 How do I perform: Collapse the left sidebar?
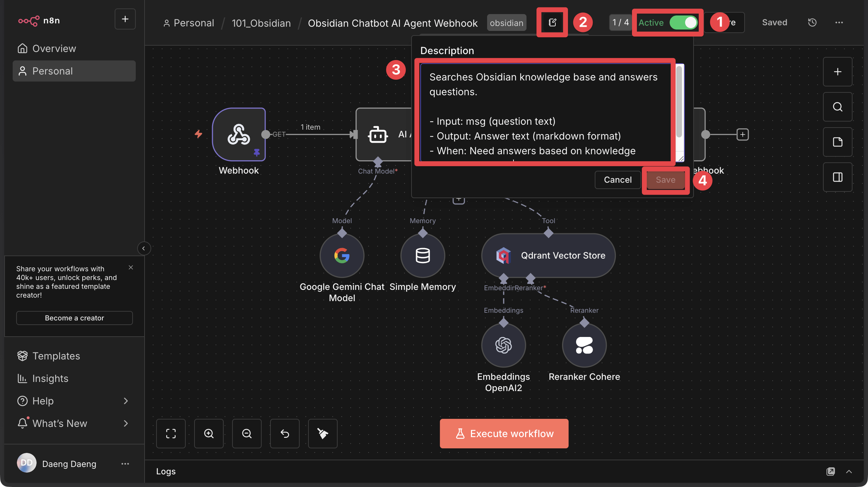click(x=143, y=248)
